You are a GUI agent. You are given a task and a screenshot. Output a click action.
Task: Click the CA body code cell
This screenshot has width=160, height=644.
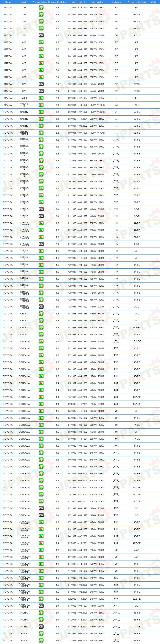coord(116,105)
